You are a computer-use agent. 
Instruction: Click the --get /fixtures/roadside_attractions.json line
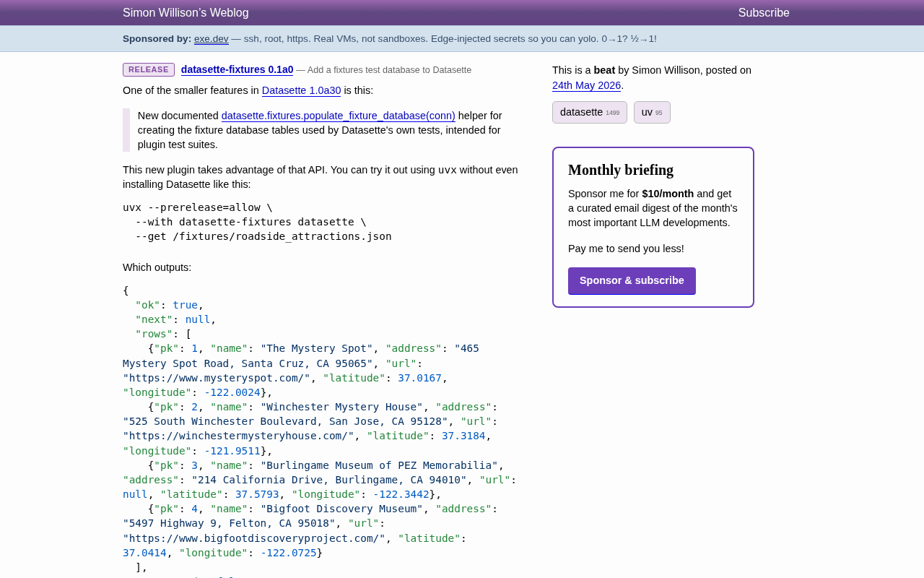pyautogui.click(x=263, y=236)
